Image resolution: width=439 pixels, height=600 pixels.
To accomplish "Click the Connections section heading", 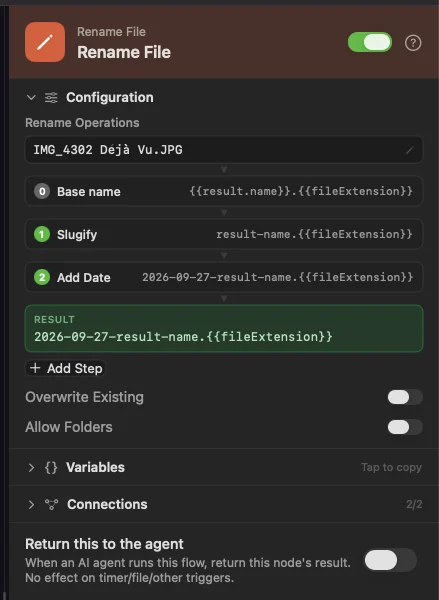I will tap(107, 505).
